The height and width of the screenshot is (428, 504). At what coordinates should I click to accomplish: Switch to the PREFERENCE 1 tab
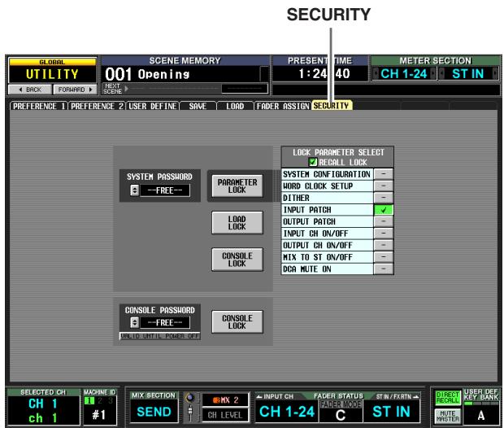pos(39,107)
